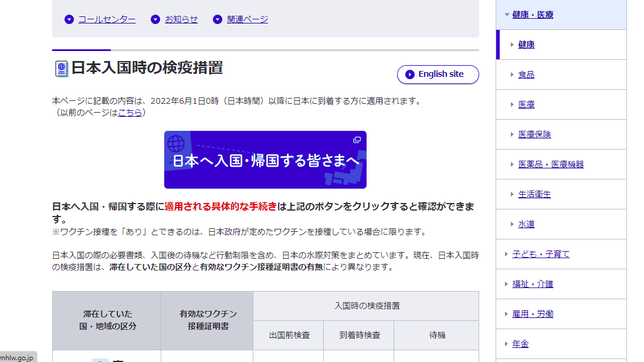Expand the 医療保険 sidebar arrow
The height and width of the screenshot is (362, 644).
point(512,134)
